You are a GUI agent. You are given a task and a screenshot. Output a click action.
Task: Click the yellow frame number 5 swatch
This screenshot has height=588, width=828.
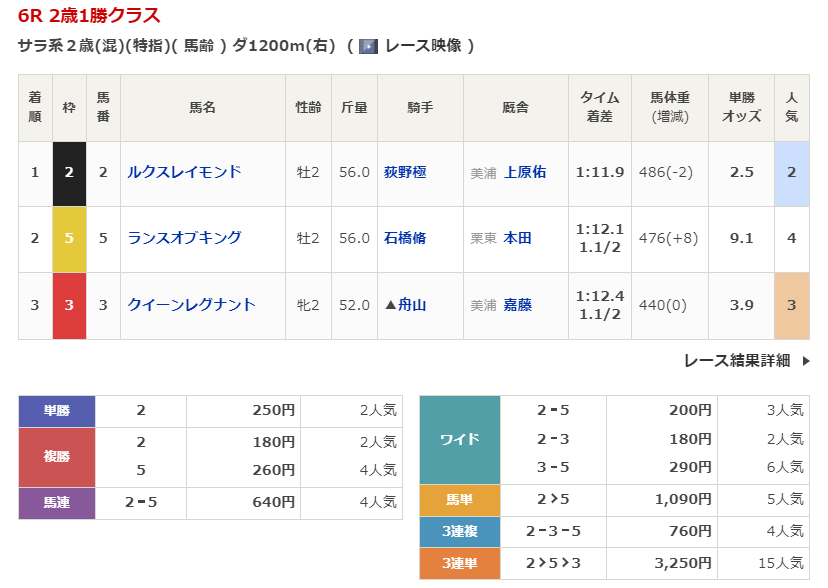pyautogui.click(x=69, y=238)
